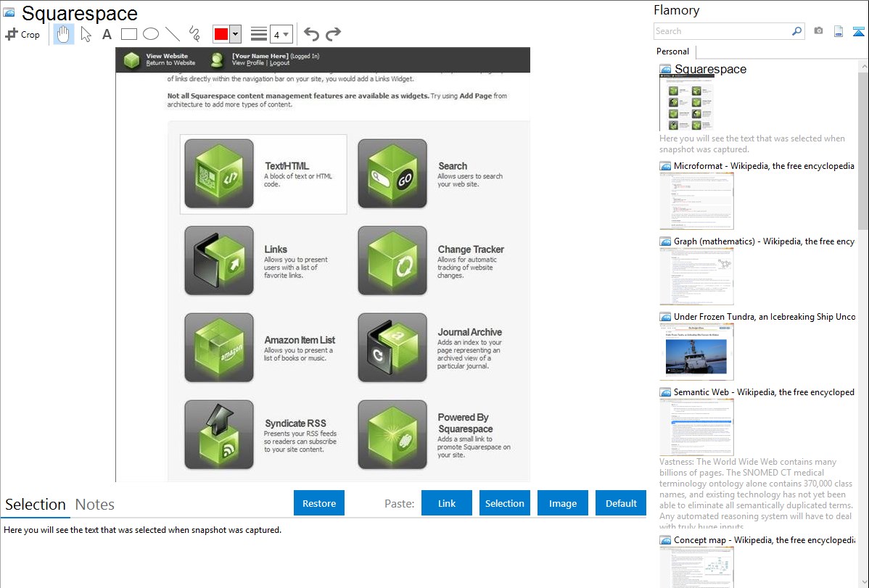869x588 pixels.
Task: Click the Default paste button
Action: pos(621,503)
